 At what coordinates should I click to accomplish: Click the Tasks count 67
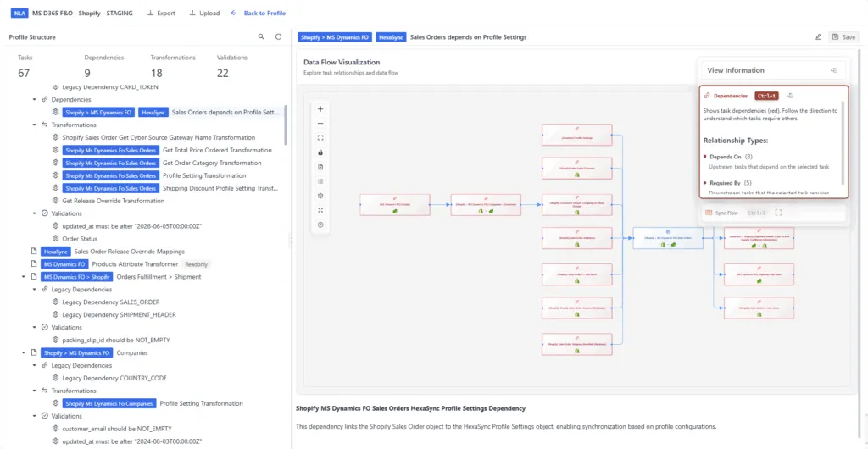[24, 73]
